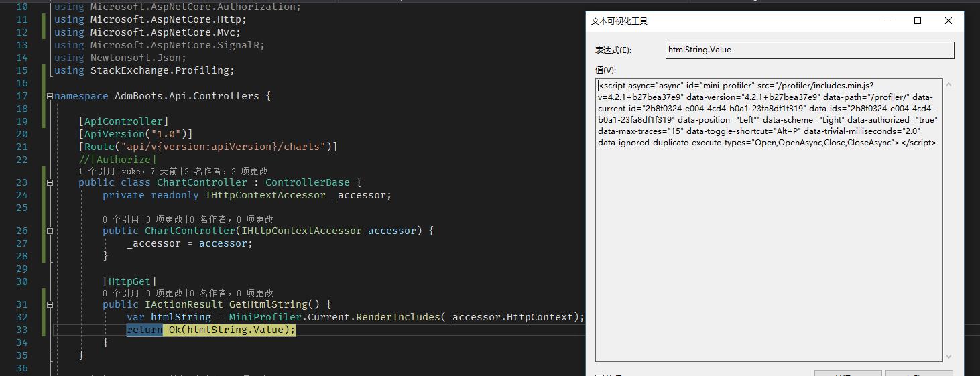Open '0 个引用' CodeLens above the ChartController constructor

pos(121,219)
